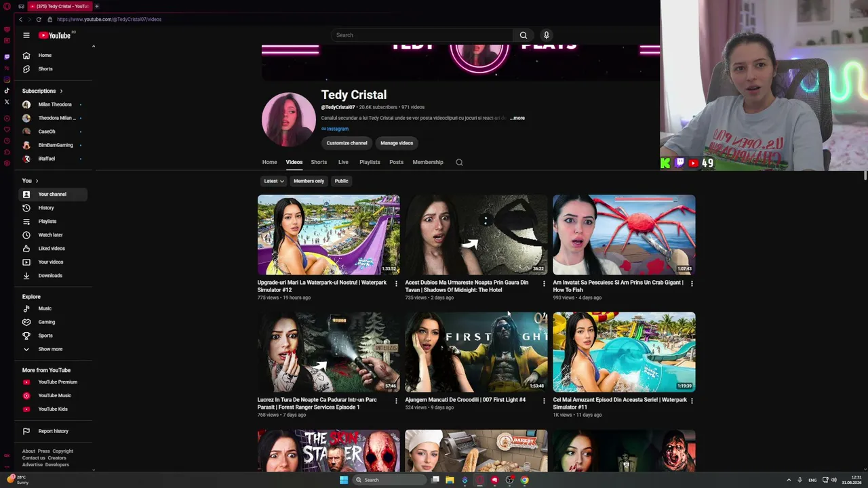This screenshot has height=488, width=868.
Task: Click the YouTube logo
Action: coord(55,35)
